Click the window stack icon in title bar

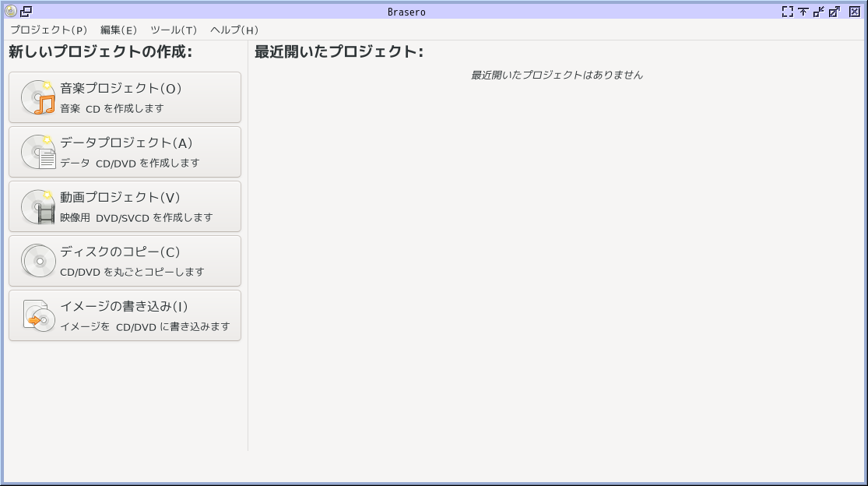[26, 11]
